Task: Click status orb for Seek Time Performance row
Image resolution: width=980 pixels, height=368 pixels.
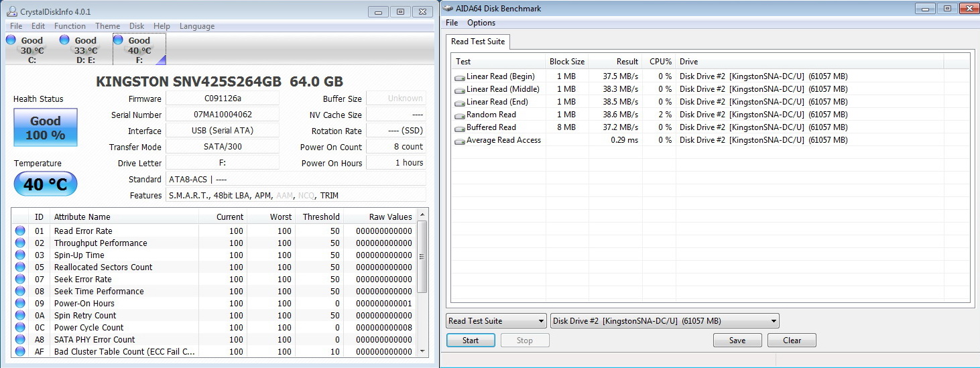Action: click(21, 291)
